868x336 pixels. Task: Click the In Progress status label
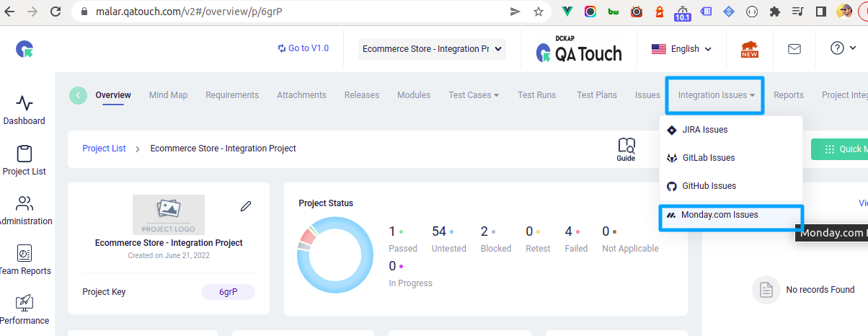tap(410, 283)
